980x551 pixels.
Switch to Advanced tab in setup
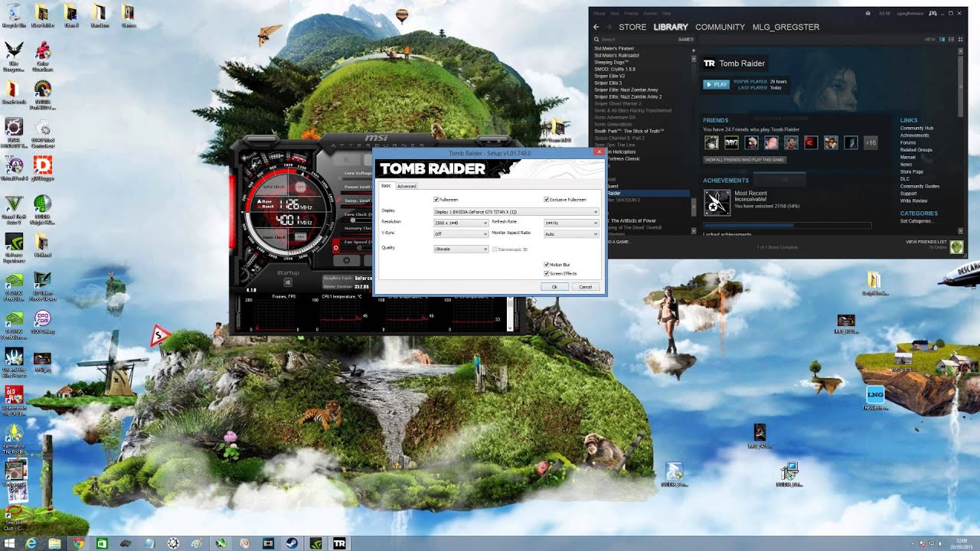407,186
